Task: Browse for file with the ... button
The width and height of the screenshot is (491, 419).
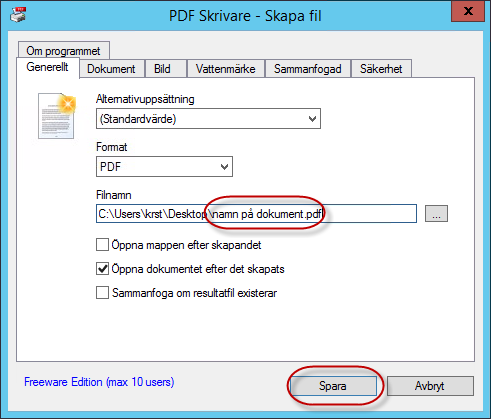Action: tap(436, 214)
